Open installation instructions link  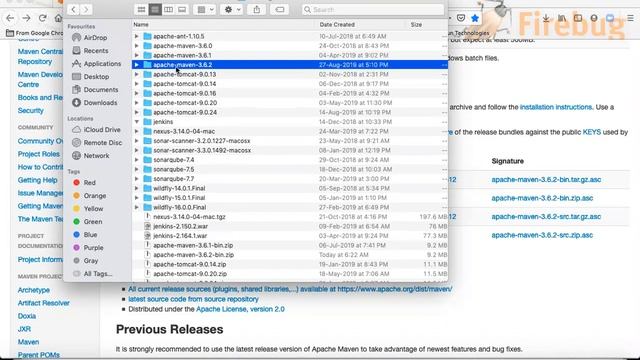[556, 107]
